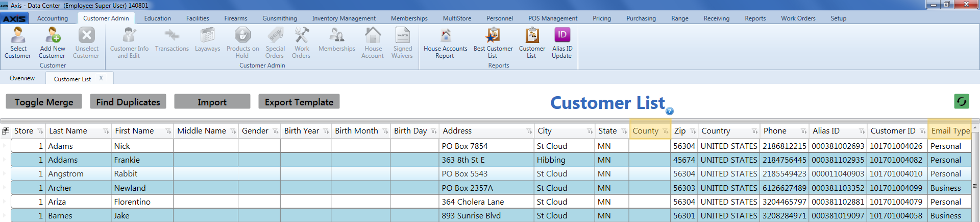Open field chooser icon at grid corner
The height and width of the screenshot is (222, 980).
click(6, 131)
